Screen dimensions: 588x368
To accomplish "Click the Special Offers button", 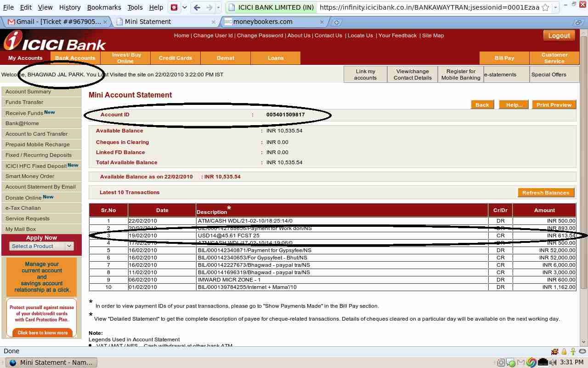I will point(554,75).
